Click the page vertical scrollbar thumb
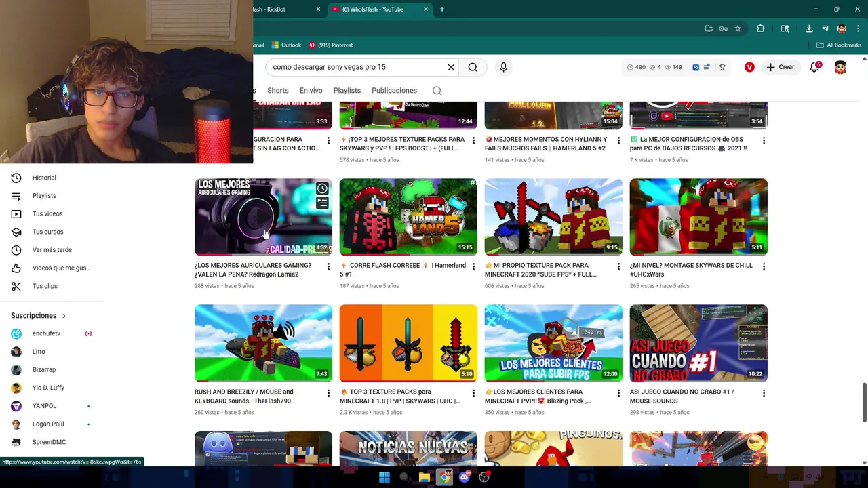This screenshot has height=488, width=868. tap(864, 401)
